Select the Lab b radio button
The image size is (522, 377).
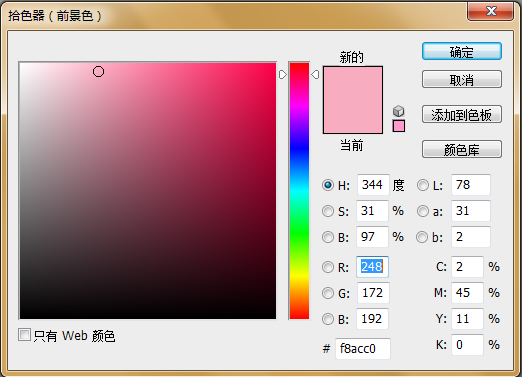coord(422,237)
